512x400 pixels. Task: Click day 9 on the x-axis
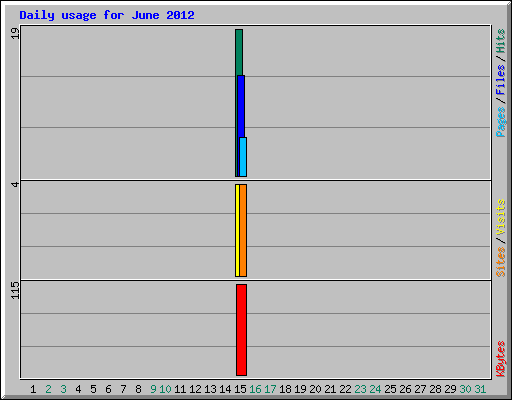click(153, 389)
